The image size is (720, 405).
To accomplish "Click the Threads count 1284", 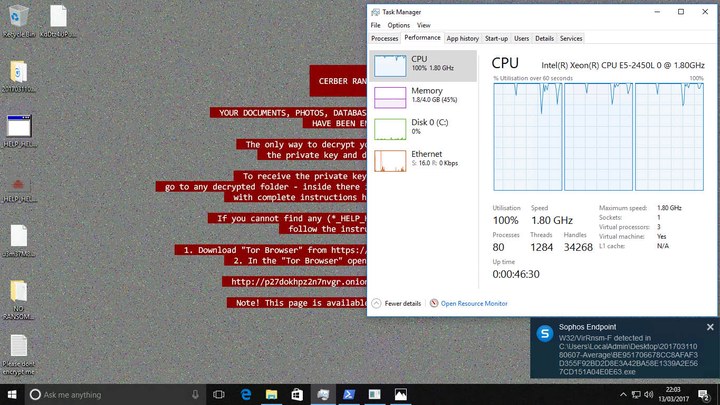I will 541,247.
